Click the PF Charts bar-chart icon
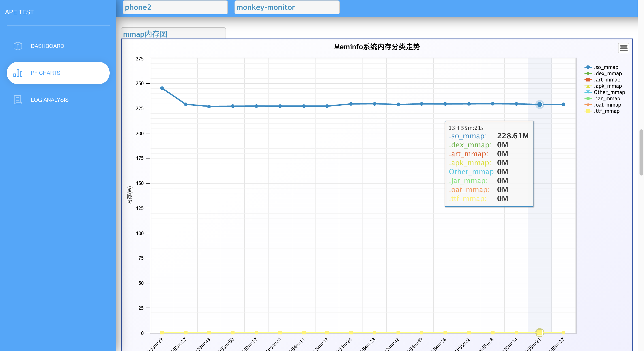Screen dimensions: 644x351 18,73
